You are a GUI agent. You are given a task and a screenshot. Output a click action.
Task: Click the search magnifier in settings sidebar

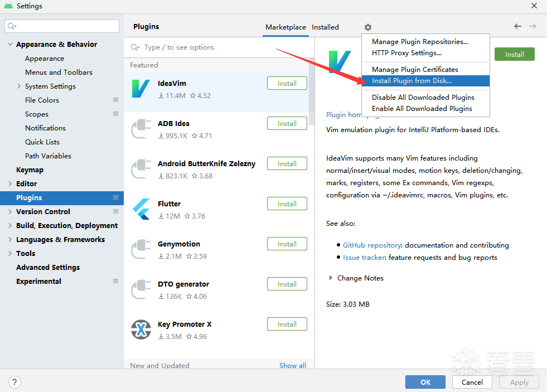[12, 26]
